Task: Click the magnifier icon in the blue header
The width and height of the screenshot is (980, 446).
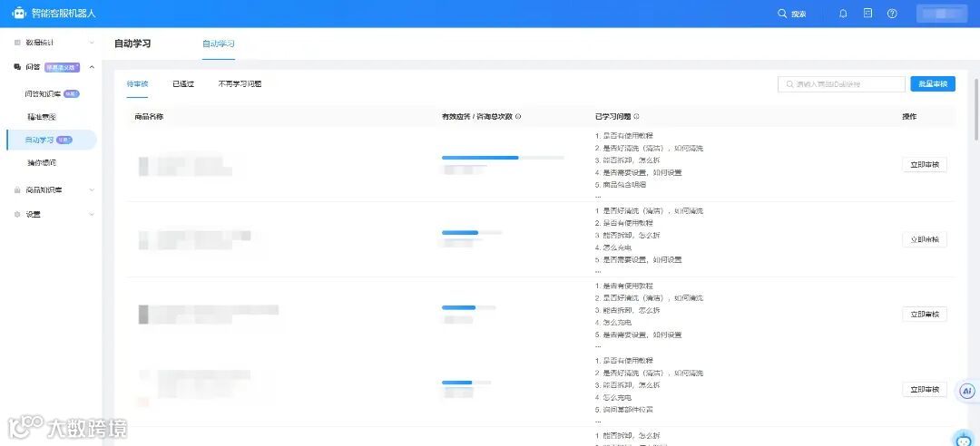Action: pyautogui.click(x=782, y=14)
